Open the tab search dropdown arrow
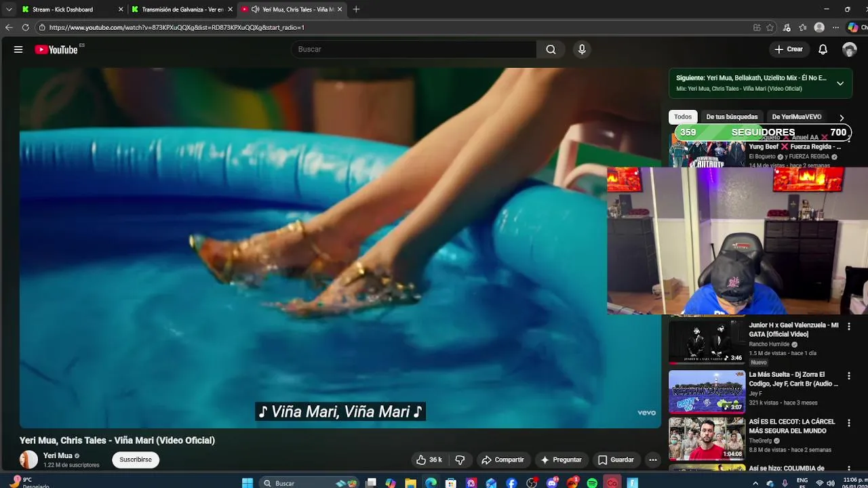The width and height of the screenshot is (868, 488). pos(9,9)
